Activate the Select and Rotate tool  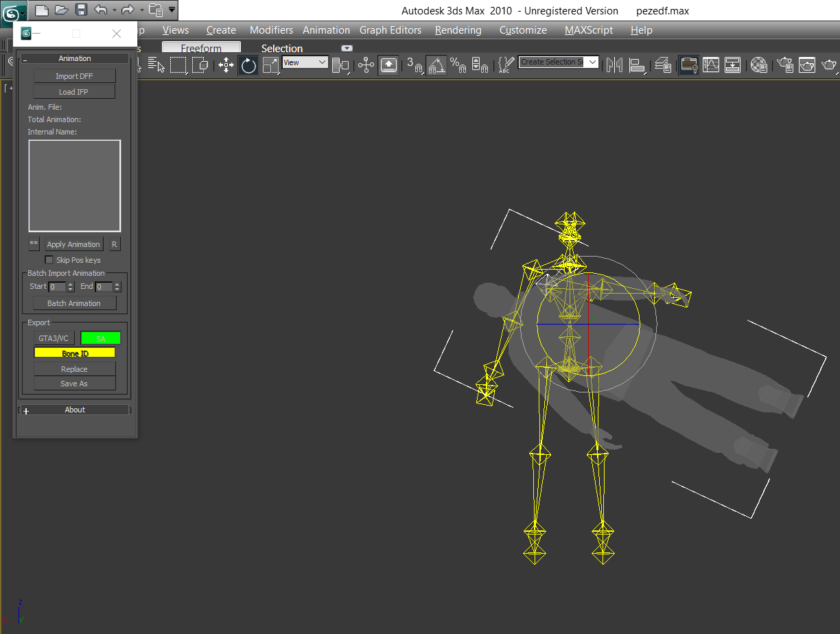click(x=248, y=65)
